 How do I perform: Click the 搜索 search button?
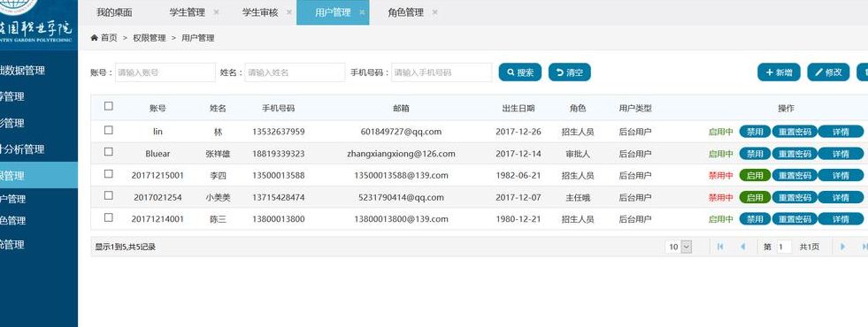(519, 72)
